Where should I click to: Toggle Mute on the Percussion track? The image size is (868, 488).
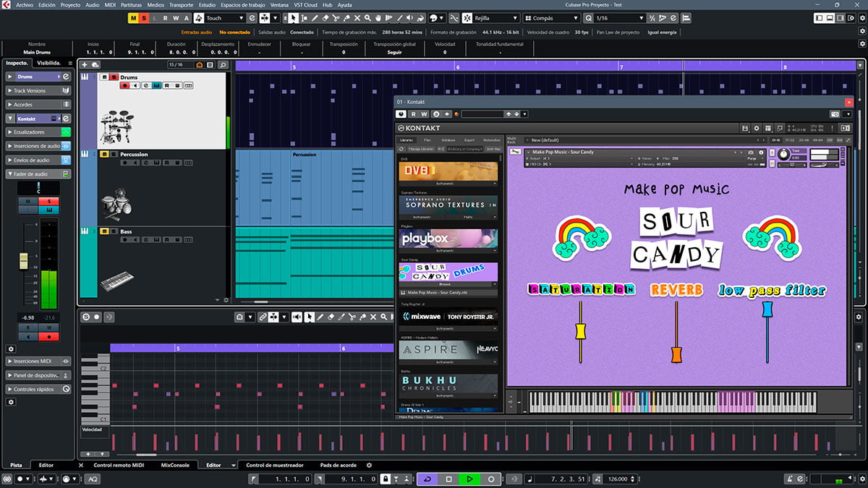[104, 154]
